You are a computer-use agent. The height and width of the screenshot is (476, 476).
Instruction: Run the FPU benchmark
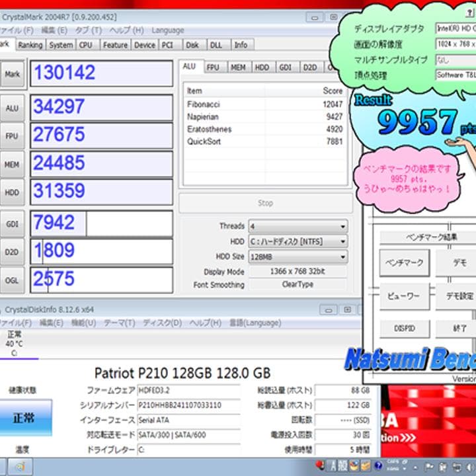[x=12, y=136]
